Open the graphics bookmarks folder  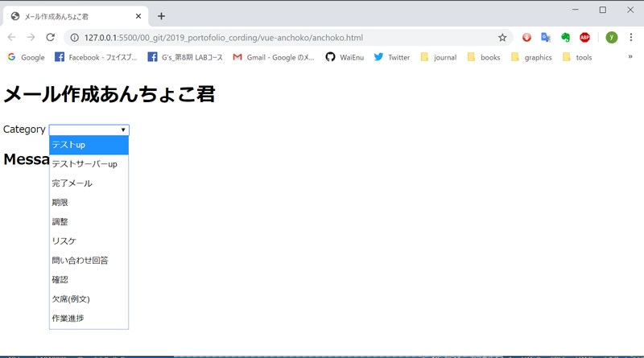[x=531, y=57]
